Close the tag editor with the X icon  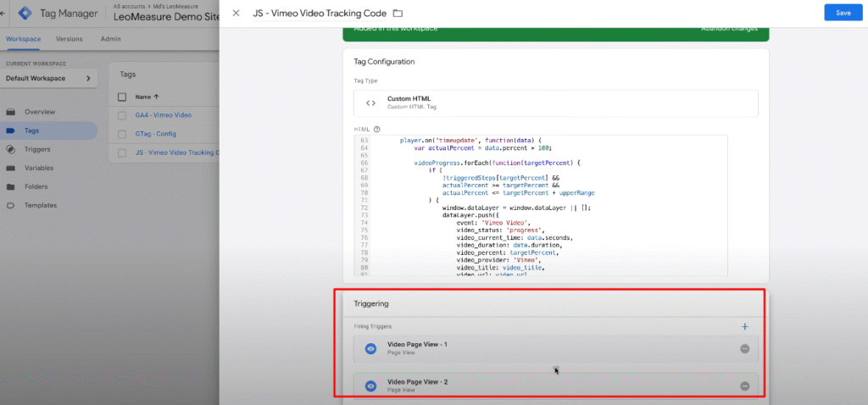[236, 14]
